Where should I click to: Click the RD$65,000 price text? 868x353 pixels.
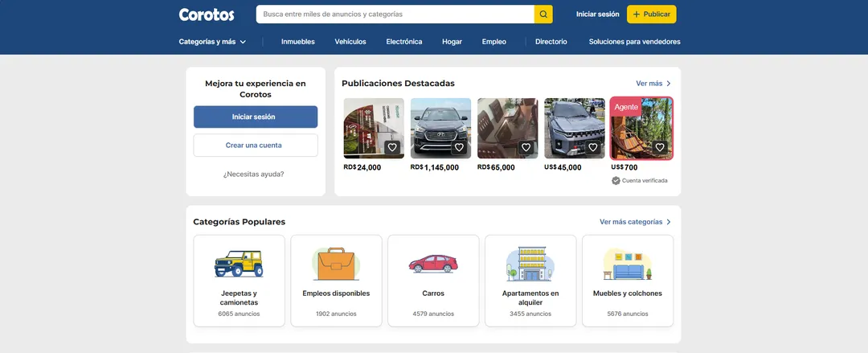coord(496,167)
